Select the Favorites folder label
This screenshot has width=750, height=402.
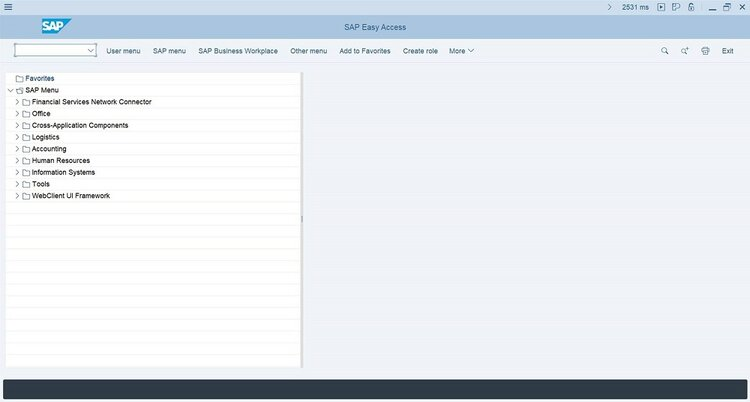[x=40, y=78]
